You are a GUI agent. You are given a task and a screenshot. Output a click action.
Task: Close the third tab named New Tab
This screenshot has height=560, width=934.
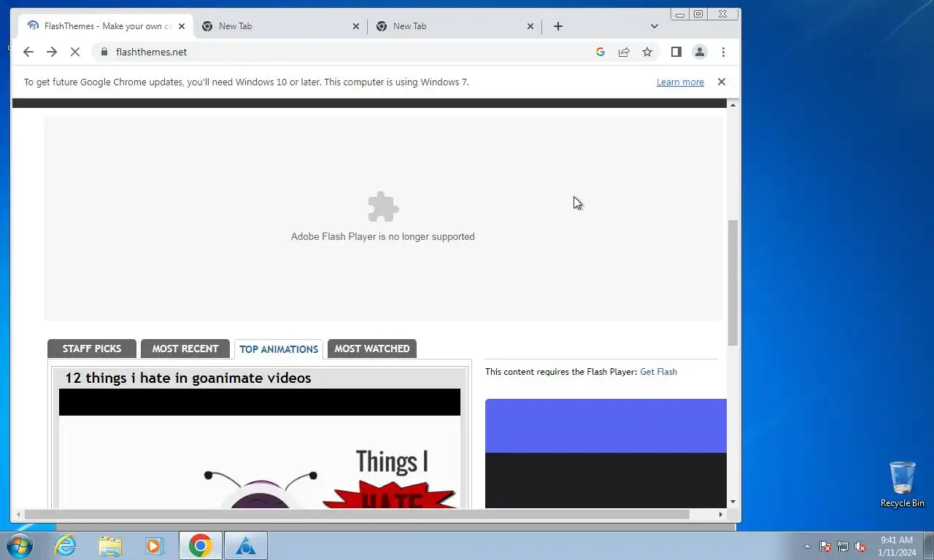point(530,26)
